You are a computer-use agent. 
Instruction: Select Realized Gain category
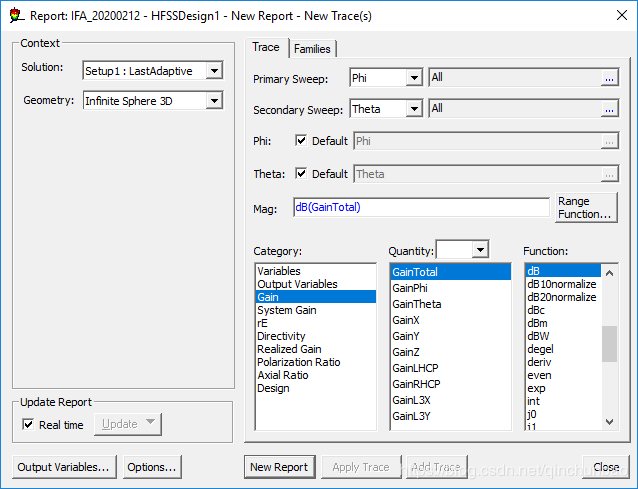316,349
